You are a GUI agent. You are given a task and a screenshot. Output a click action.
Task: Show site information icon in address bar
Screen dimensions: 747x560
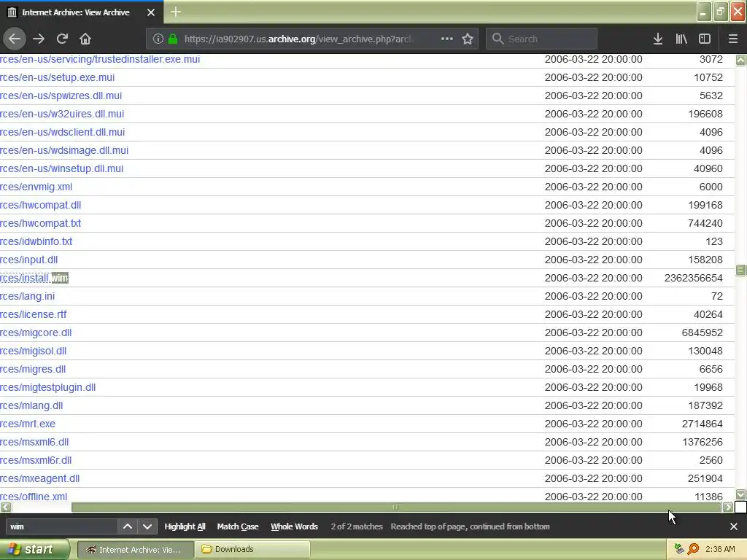158,39
